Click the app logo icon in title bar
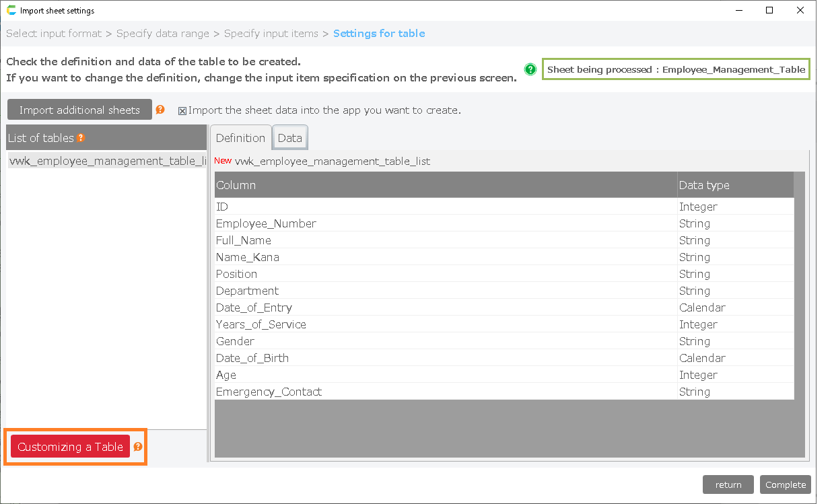Image resolution: width=832 pixels, height=504 pixels. (x=11, y=11)
